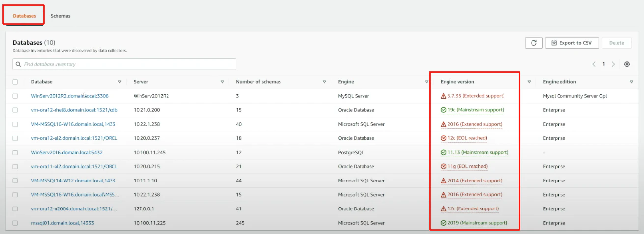Click 19c (Mainstream support) version status
644x234 pixels.
click(476, 110)
